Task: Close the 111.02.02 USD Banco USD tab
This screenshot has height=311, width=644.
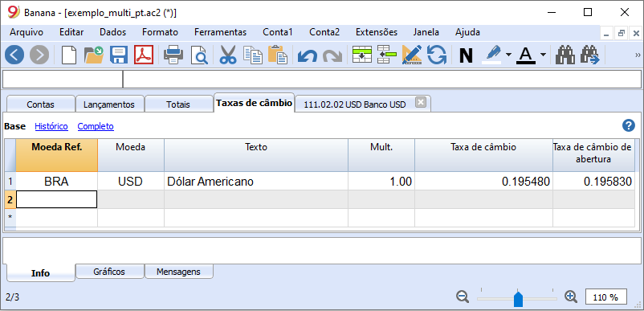Action: 420,103
